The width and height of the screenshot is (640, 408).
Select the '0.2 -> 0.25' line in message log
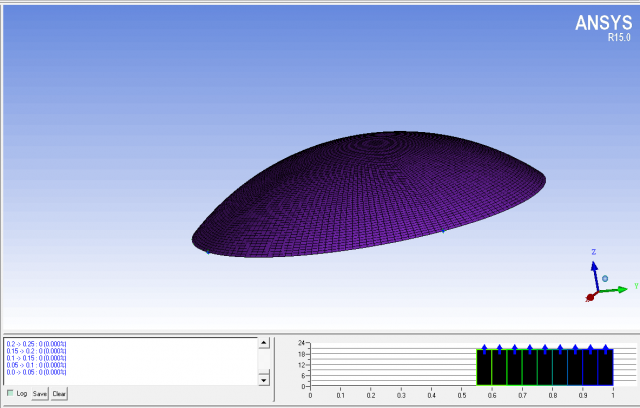tap(36, 344)
